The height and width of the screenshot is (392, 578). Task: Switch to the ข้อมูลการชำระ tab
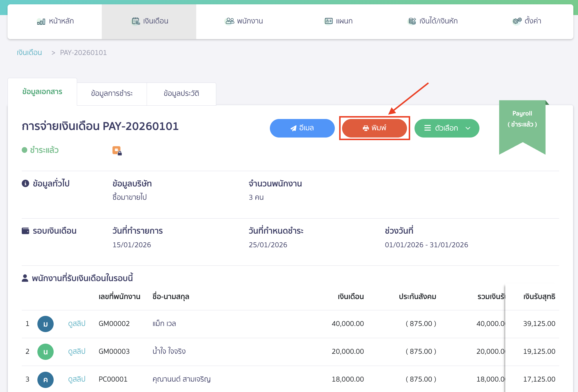coord(112,94)
